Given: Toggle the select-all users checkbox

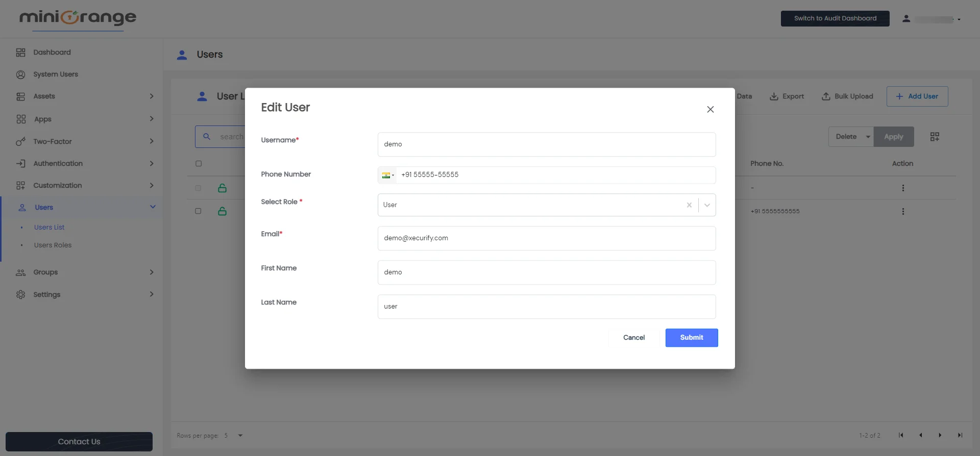Looking at the screenshot, I should [199, 164].
